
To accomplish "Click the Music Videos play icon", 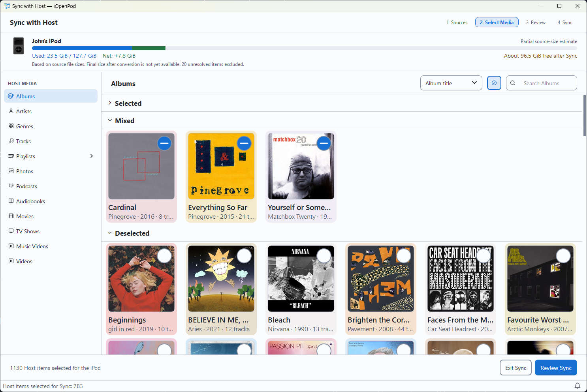I will [x=11, y=246].
